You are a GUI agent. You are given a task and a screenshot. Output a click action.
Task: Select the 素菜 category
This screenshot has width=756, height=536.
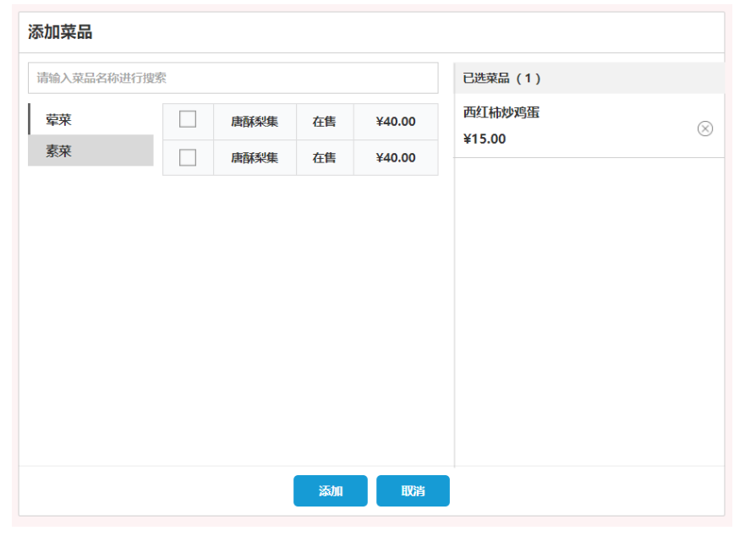tap(91, 150)
